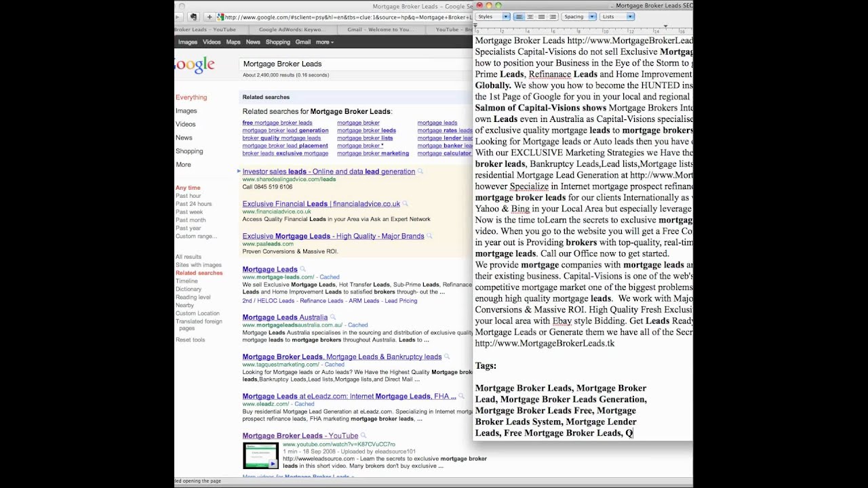Filter results by Past year
This screenshot has width=868, height=488.
point(189,228)
